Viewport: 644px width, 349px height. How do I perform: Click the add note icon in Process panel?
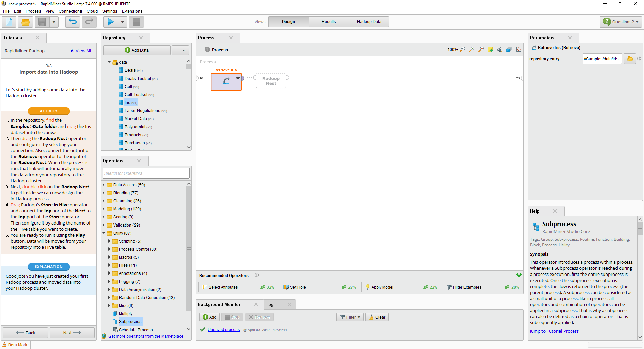pos(490,50)
